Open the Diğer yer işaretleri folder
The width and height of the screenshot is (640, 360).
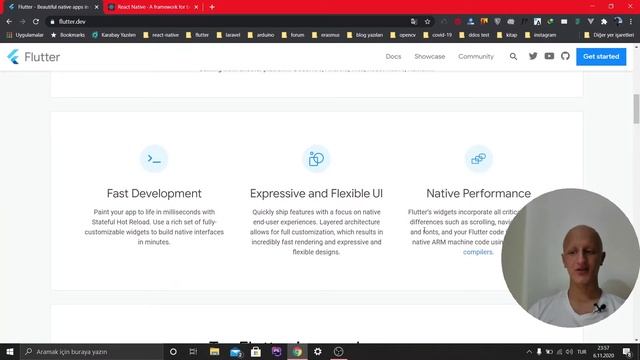pos(609,35)
